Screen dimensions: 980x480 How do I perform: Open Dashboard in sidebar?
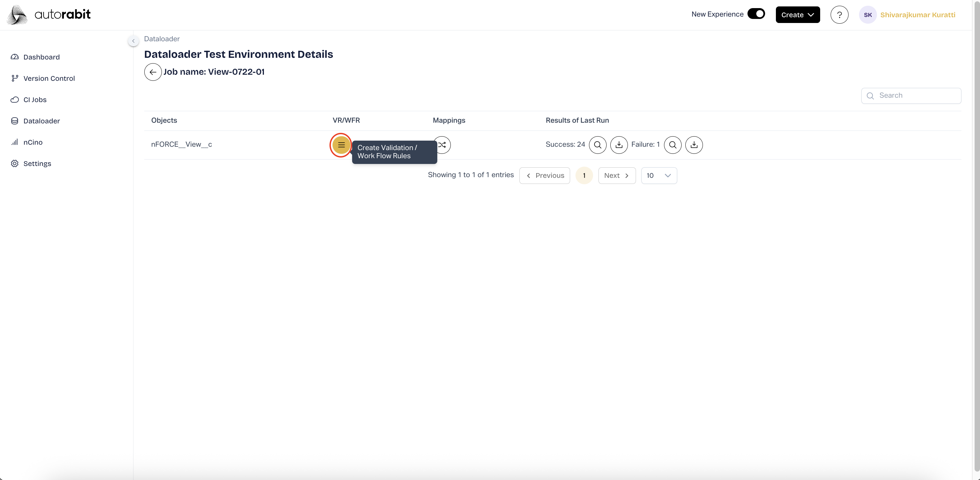[x=42, y=57]
